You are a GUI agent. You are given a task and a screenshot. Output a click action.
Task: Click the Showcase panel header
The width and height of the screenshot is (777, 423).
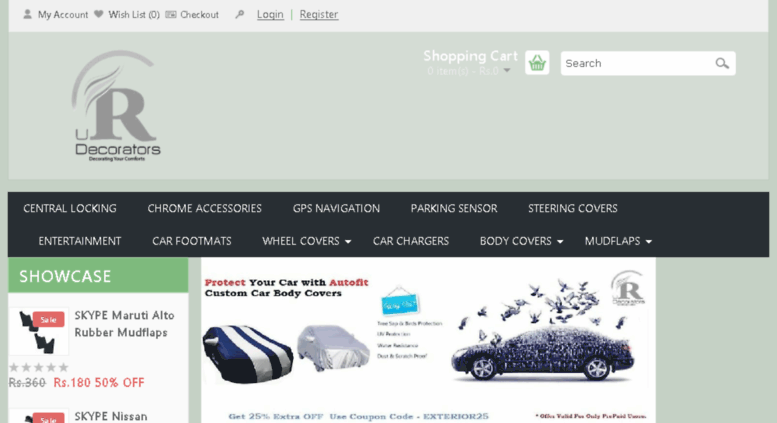pos(98,275)
